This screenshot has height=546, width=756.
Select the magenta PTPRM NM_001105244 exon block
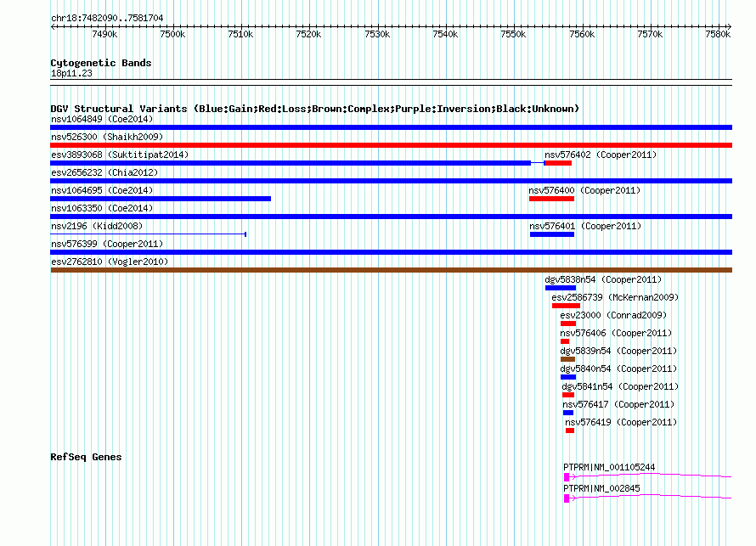click(567, 477)
